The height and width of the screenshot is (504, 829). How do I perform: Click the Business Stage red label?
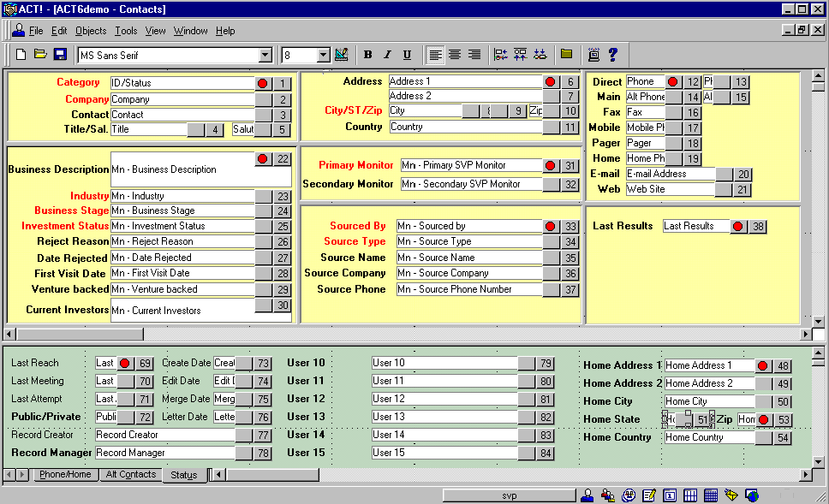click(71, 210)
